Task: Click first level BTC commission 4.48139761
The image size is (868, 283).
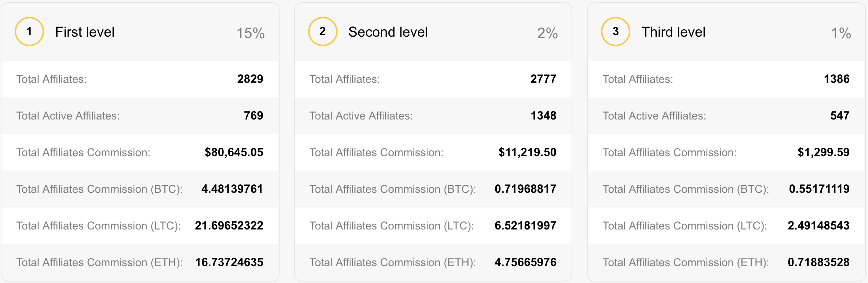Action: pyautogui.click(x=232, y=189)
